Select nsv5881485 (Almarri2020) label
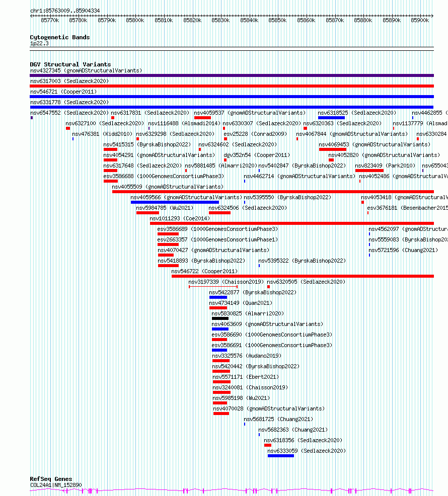 pyautogui.click(x=221, y=166)
